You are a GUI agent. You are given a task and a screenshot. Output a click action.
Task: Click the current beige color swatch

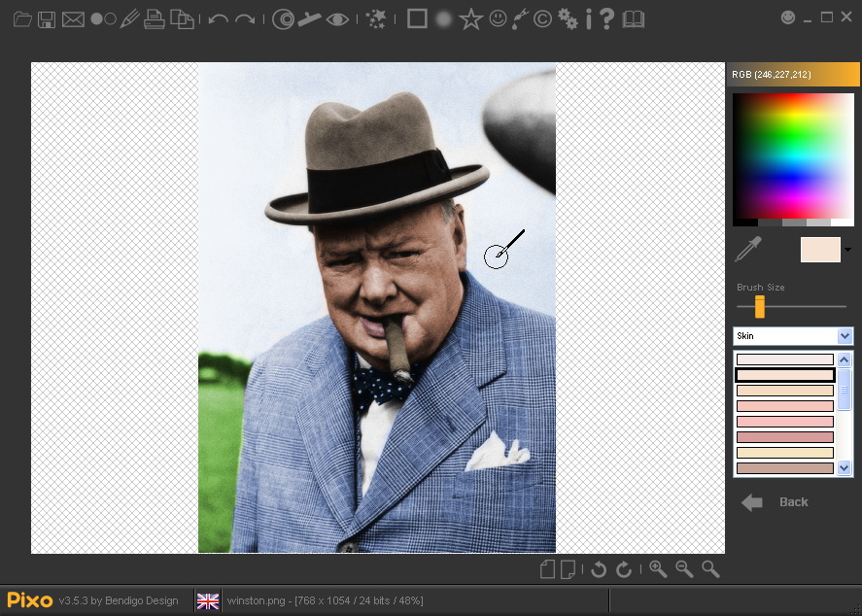[820, 250]
